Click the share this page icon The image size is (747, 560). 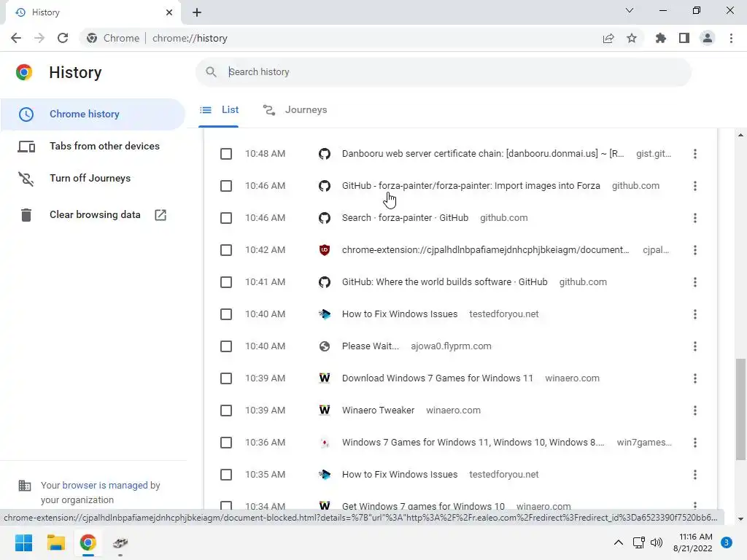click(x=608, y=38)
